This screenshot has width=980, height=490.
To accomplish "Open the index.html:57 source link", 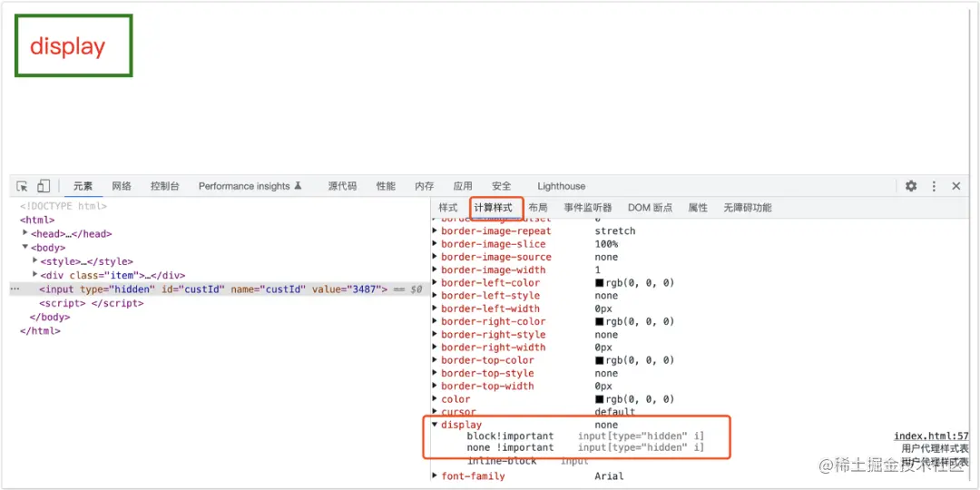I will point(931,436).
